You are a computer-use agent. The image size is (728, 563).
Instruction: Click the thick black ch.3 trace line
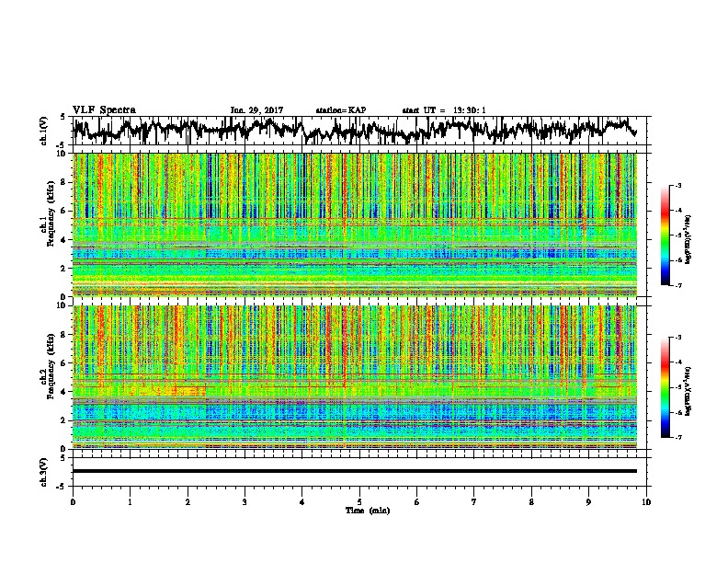[x=355, y=471]
